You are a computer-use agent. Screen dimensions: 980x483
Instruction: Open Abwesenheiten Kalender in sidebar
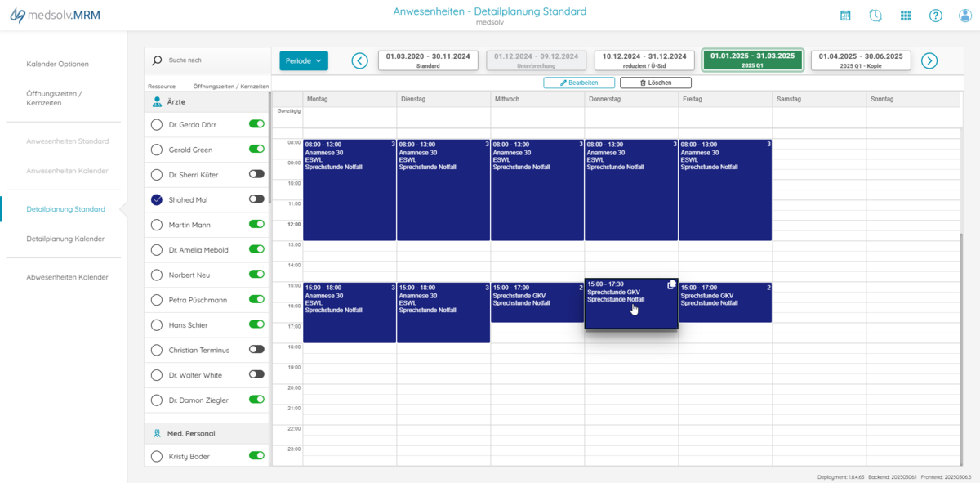[67, 277]
